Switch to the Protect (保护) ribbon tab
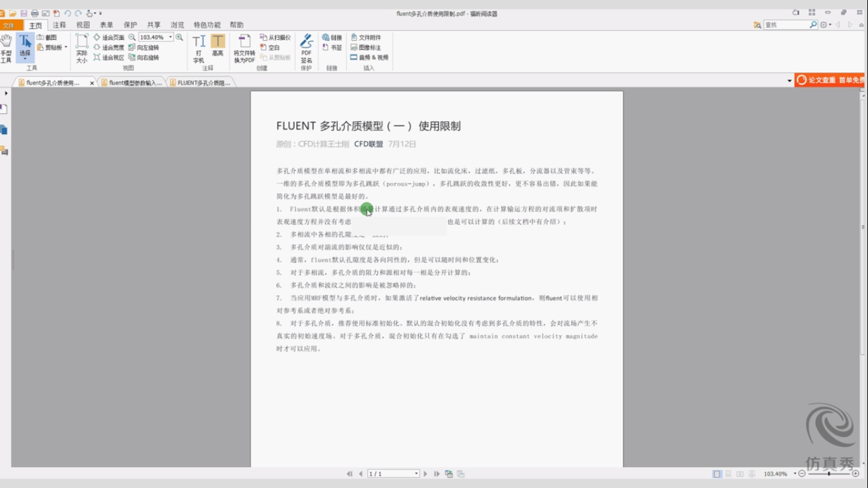 pos(130,25)
